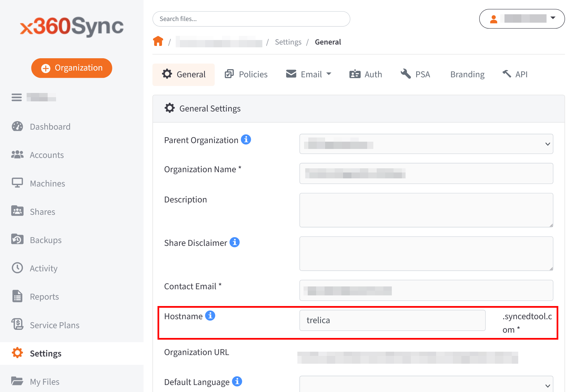Viewport: 574px width, 392px height.
Task: Click the Activity clock icon
Action: (17, 268)
